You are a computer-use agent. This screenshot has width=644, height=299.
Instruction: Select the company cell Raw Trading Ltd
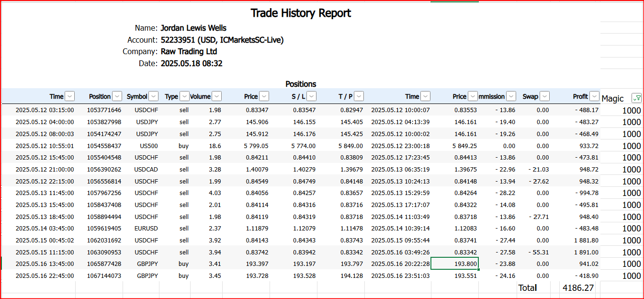(189, 51)
